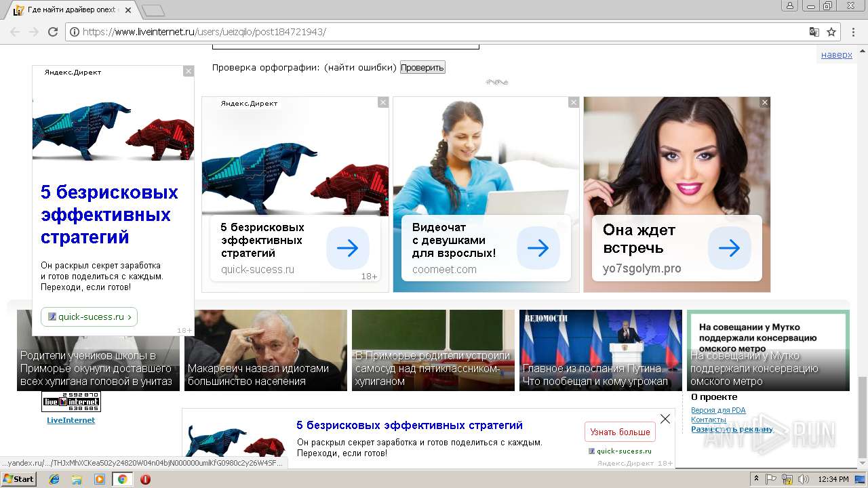The image size is (868, 488).
Task: Click the Проверить spell check button
Action: click(x=422, y=67)
